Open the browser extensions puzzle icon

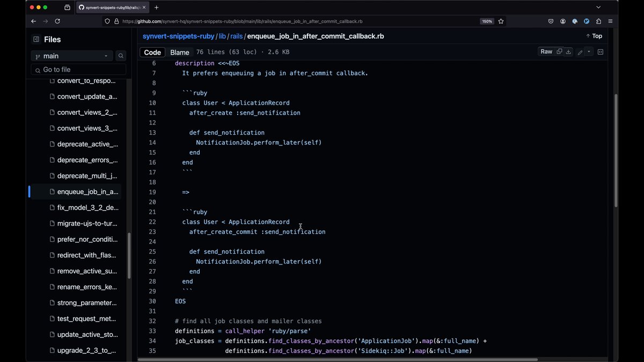[x=598, y=21]
